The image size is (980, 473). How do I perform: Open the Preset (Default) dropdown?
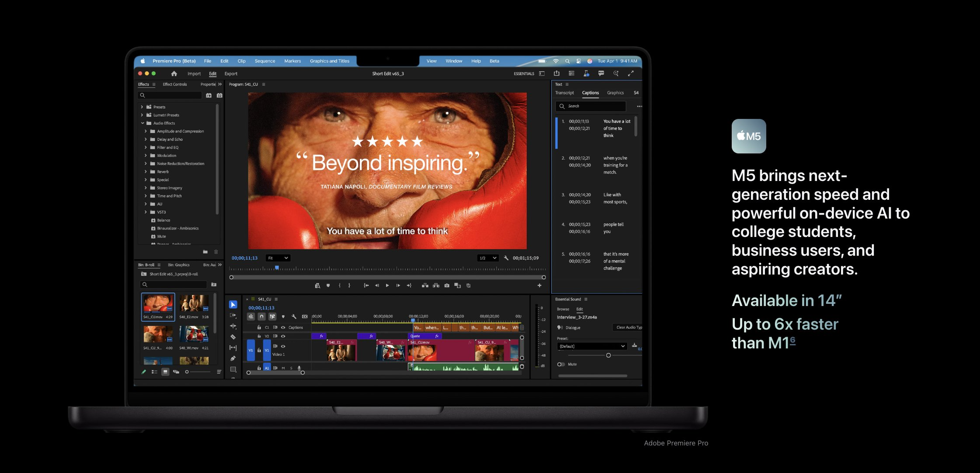point(592,346)
